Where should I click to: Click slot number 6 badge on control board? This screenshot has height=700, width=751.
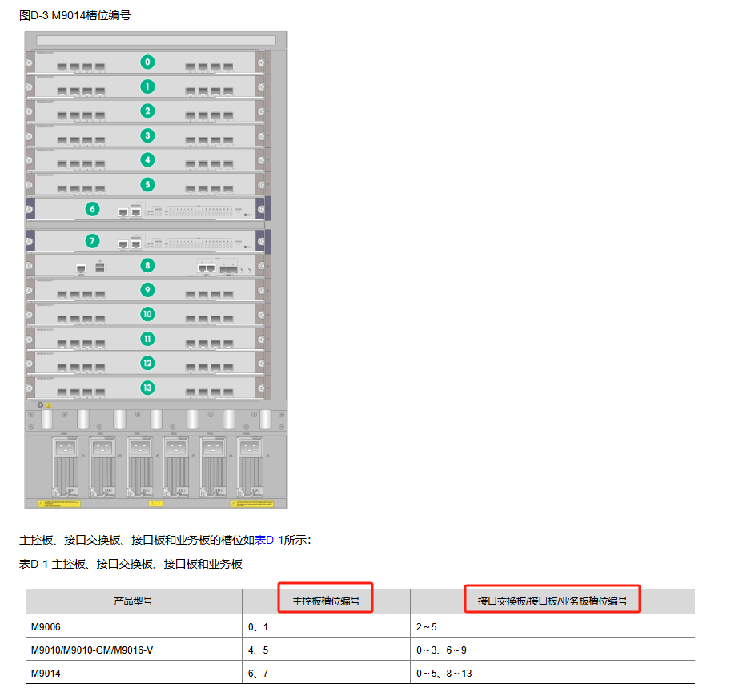[x=92, y=209]
